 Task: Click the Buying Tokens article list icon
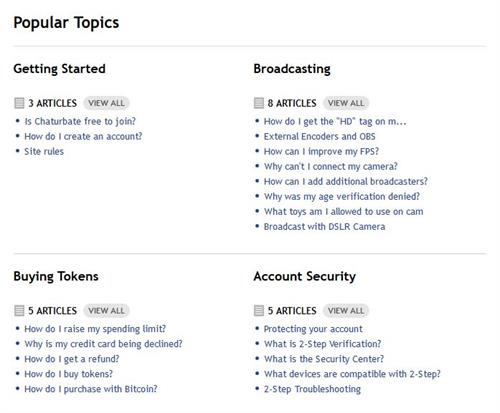pos(19,311)
